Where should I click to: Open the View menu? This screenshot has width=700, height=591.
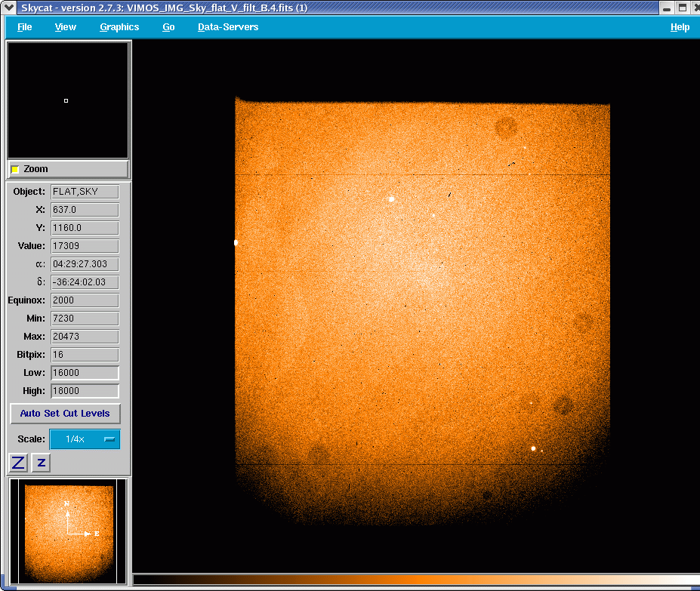(x=65, y=27)
